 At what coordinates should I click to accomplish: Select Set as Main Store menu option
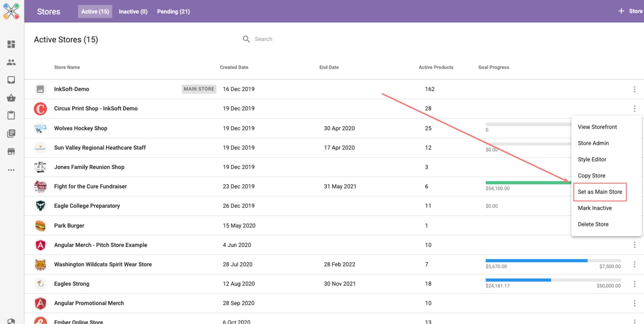pos(600,192)
